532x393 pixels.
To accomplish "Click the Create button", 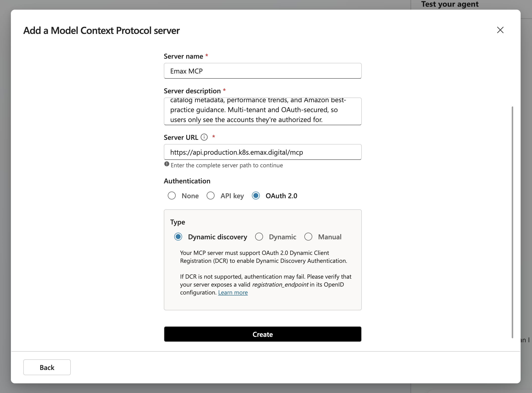I will 263,334.
